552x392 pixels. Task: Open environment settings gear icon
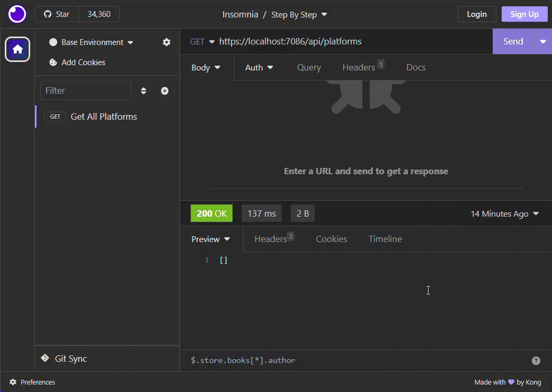tap(166, 42)
